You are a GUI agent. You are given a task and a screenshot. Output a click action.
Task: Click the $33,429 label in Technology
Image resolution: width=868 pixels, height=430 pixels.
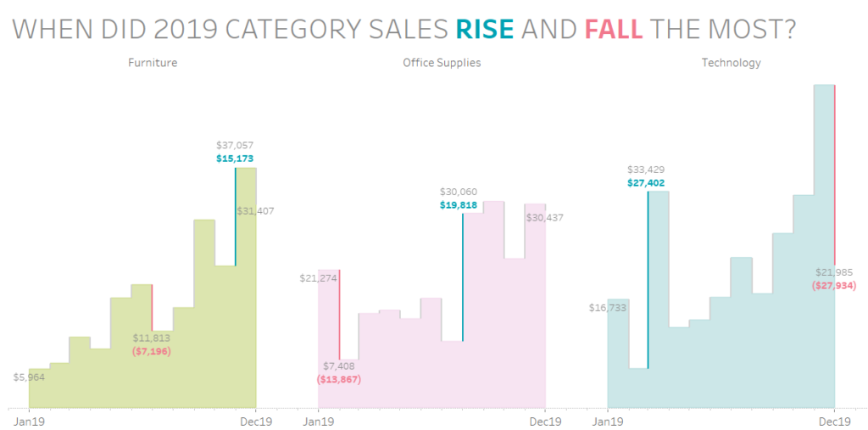(x=646, y=170)
